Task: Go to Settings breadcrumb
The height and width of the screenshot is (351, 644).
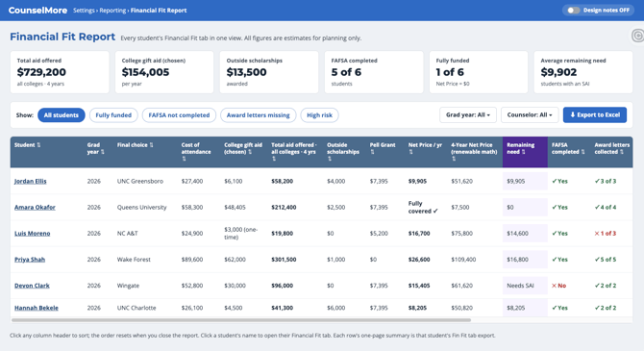Action: coord(84,11)
